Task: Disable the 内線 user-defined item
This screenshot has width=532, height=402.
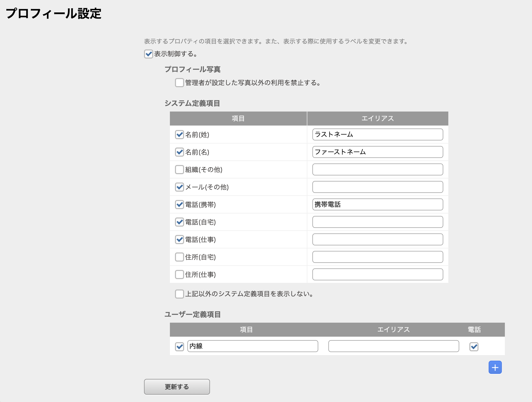Action: point(180,346)
